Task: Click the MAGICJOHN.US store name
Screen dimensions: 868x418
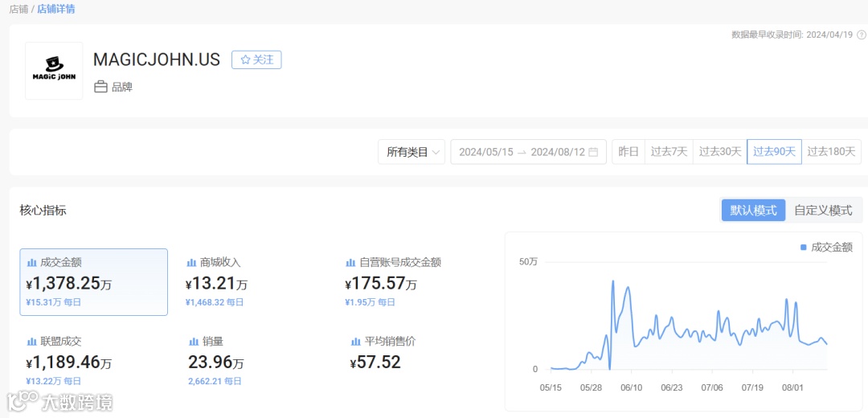Action: pyautogui.click(x=157, y=59)
